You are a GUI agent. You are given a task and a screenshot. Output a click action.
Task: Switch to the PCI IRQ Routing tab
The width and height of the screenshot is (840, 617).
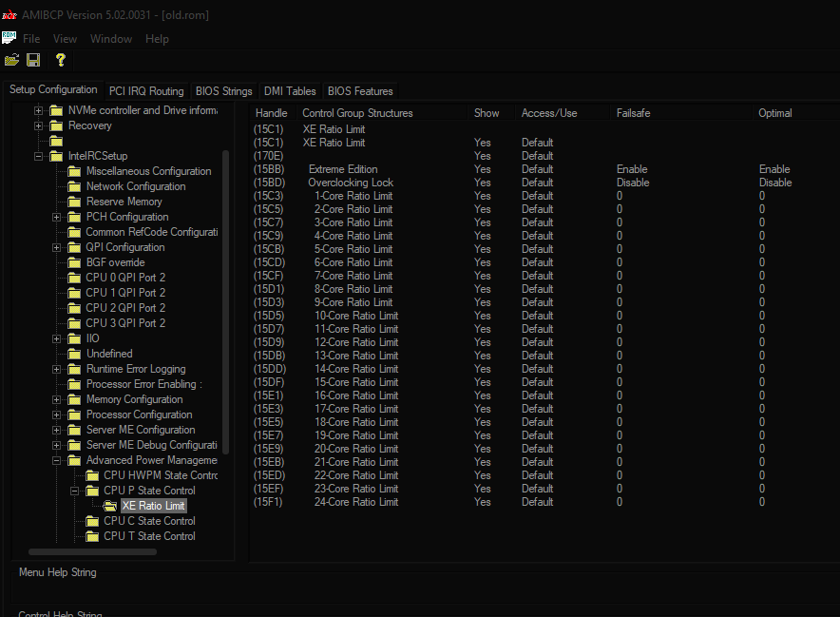[146, 91]
